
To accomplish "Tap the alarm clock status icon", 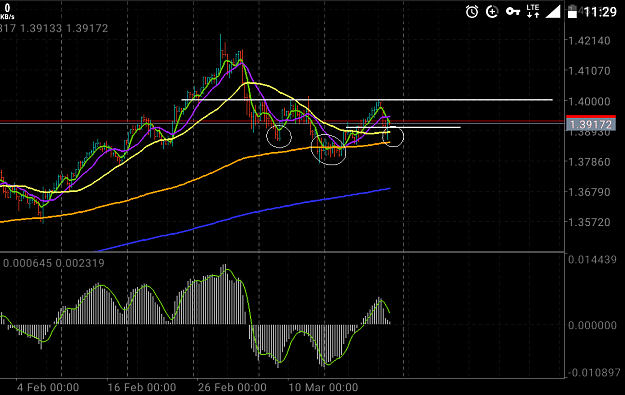I will coord(472,11).
